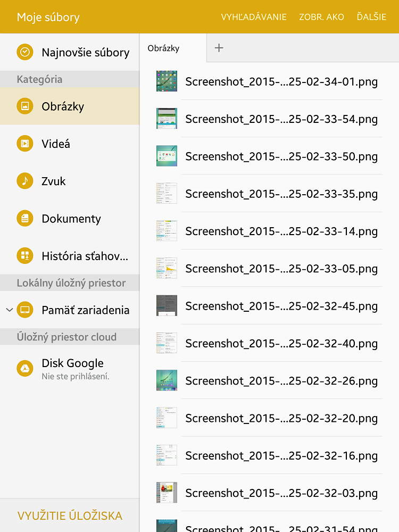Open the História sťahovania icon
The image size is (399, 532).
pyautogui.click(x=25, y=256)
